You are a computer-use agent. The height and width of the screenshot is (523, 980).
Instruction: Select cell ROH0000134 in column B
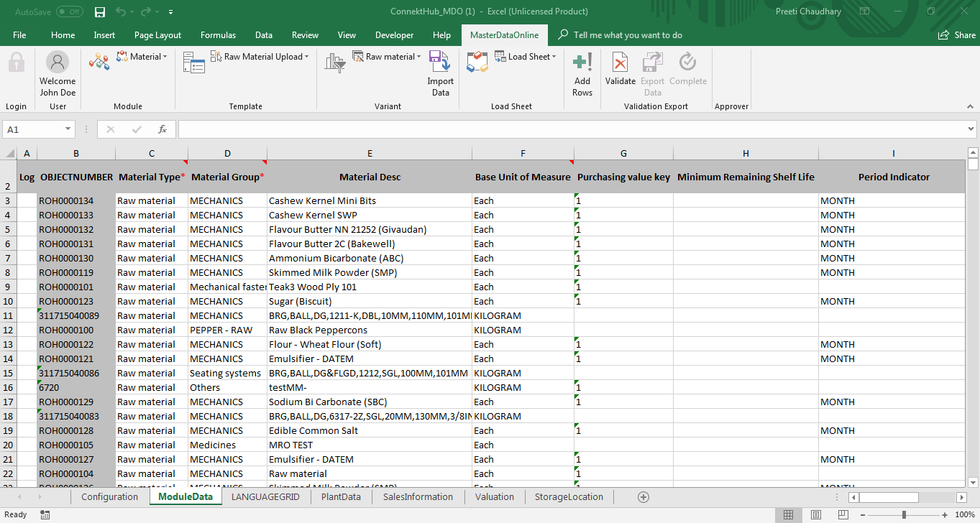click(75, 200)
